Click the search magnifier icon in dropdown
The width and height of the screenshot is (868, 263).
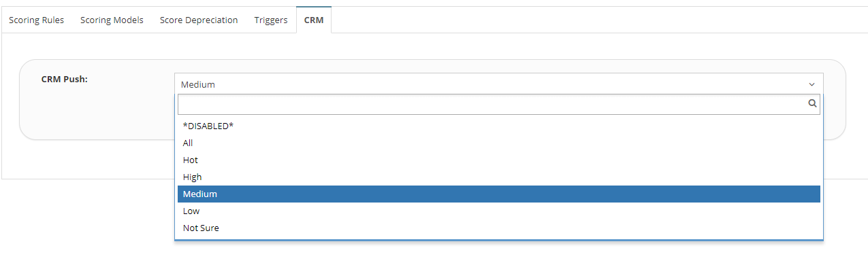(x=811, y=104)
